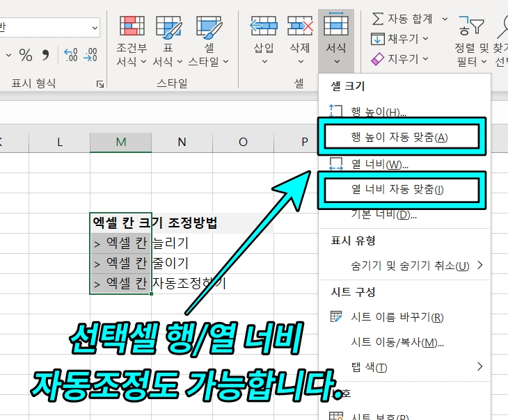Choose AutoFit Row Height (행 높이 자동 맞춤)

[x=402, y=137]
